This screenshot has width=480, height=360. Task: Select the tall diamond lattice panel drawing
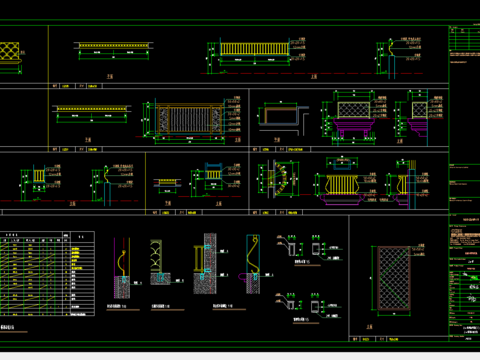pos(394,278)
